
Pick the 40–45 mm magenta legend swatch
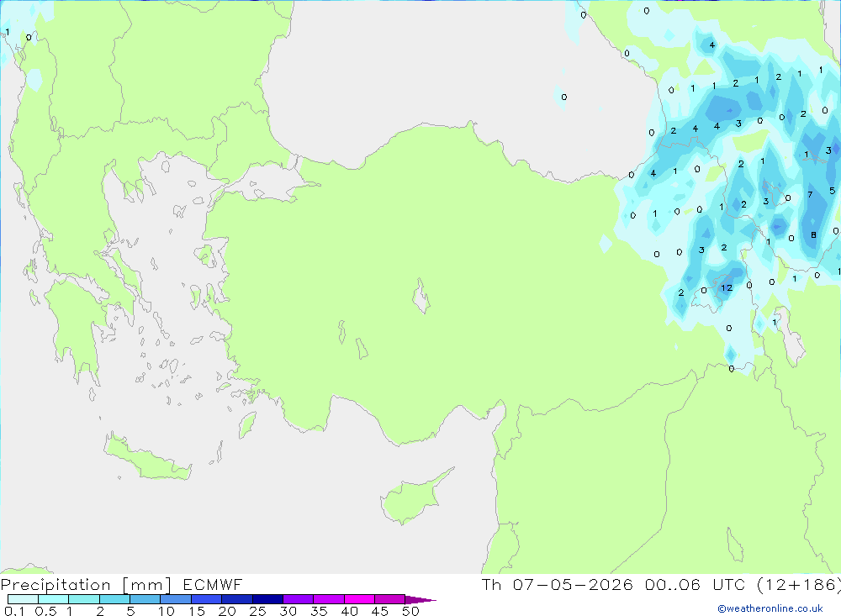[359, 599]
